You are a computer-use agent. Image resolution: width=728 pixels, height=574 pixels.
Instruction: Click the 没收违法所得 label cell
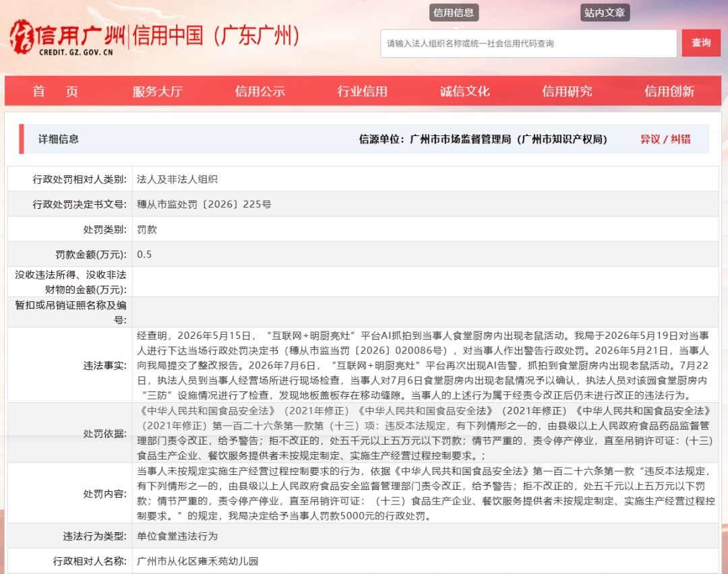pos(71,282)
